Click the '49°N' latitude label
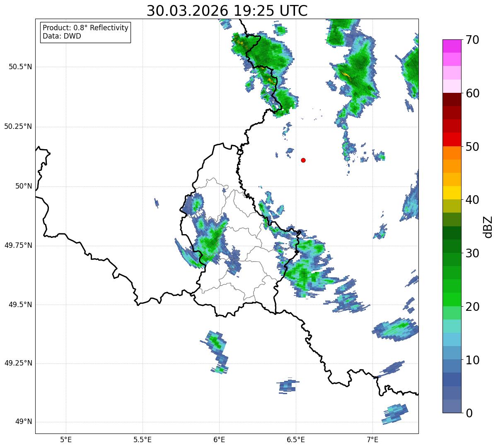The height and width of the screenshot is (448, 498). [24, 421]
